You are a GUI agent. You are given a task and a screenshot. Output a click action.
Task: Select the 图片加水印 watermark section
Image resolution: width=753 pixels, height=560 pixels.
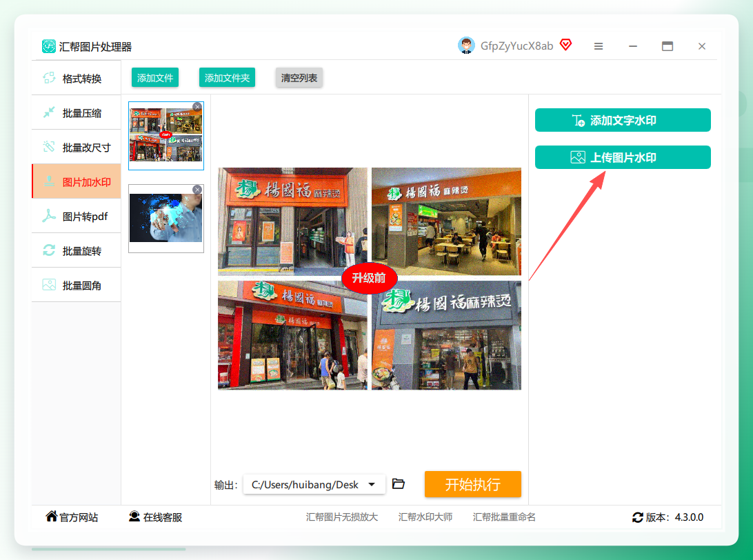(77, 181)
